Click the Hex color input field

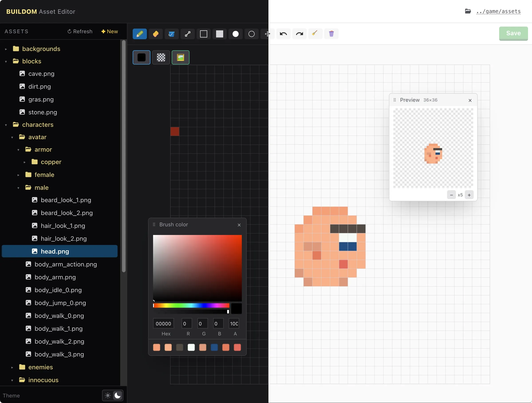click(163, 324)
